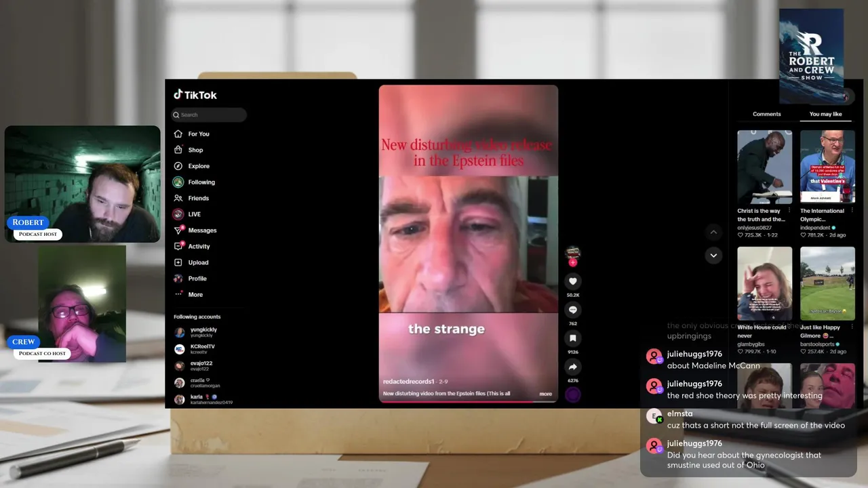The image size is (868, 488).
Task: Open the creator avatar beside video
Action: point(573,253)
